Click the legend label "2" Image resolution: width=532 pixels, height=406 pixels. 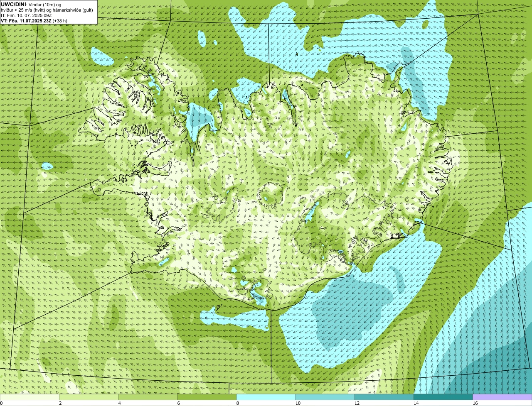(60, 403)
